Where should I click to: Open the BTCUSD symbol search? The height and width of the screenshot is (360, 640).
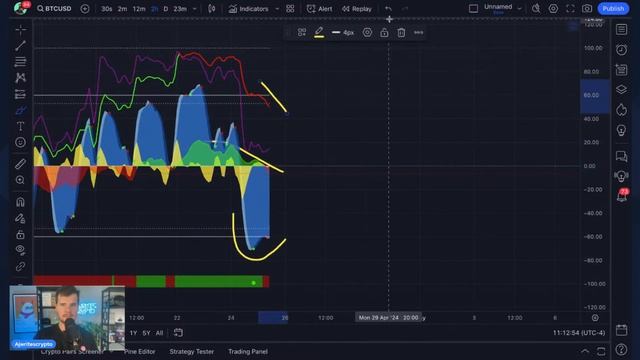(x=54, y=9)
